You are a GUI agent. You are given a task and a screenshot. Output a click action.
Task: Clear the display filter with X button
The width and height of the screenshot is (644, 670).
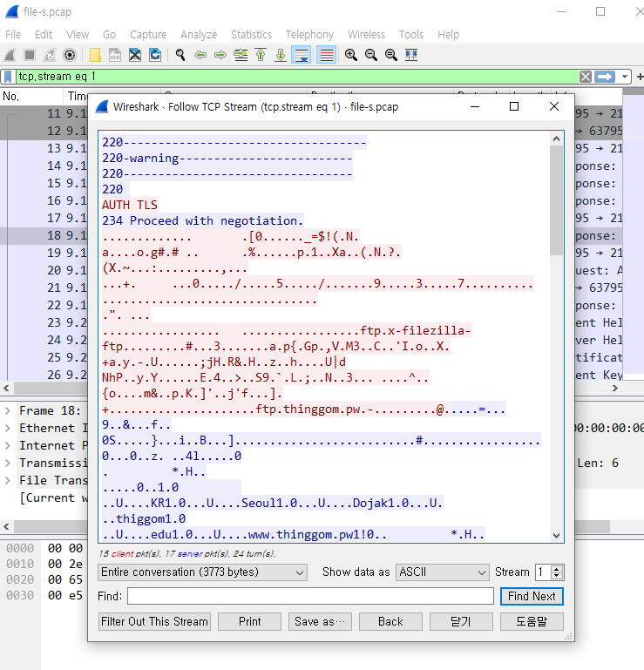tap(586, 77)
